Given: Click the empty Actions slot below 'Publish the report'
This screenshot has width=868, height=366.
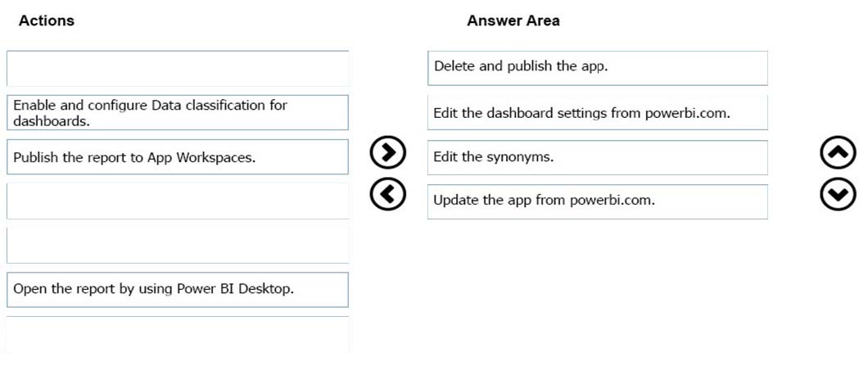Looking at the screenshot, I should click(x=178, y=201).
